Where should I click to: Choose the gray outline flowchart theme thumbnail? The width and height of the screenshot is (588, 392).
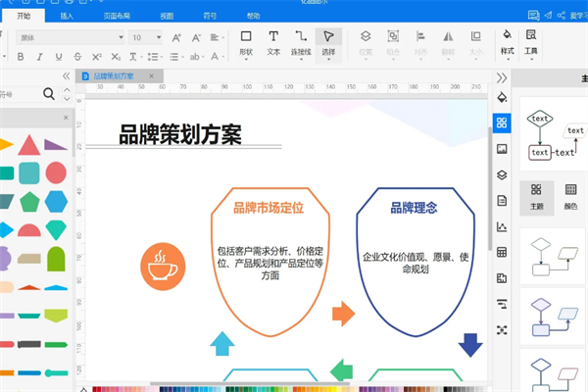pos(553,256)
